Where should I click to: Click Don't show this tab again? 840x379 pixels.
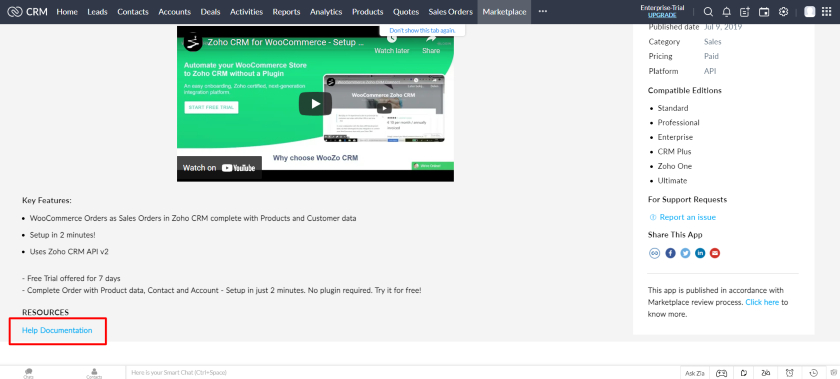click(422, 31)
